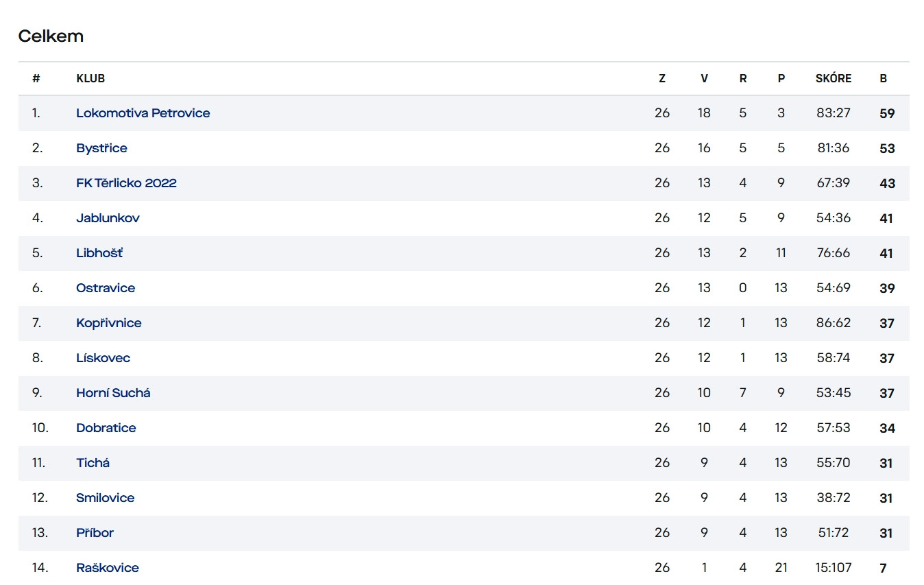
Task: Click the Z matches column header
Action: click(662, 78)
